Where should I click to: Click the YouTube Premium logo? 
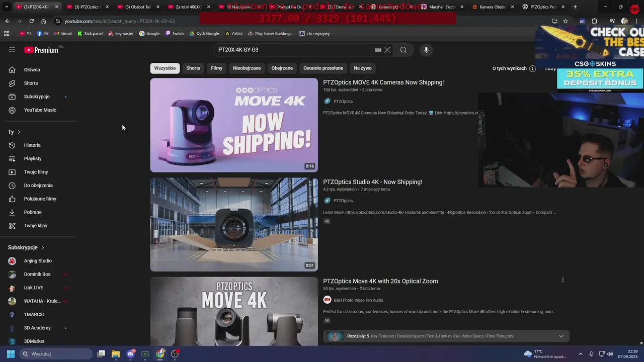click(42, 50)
